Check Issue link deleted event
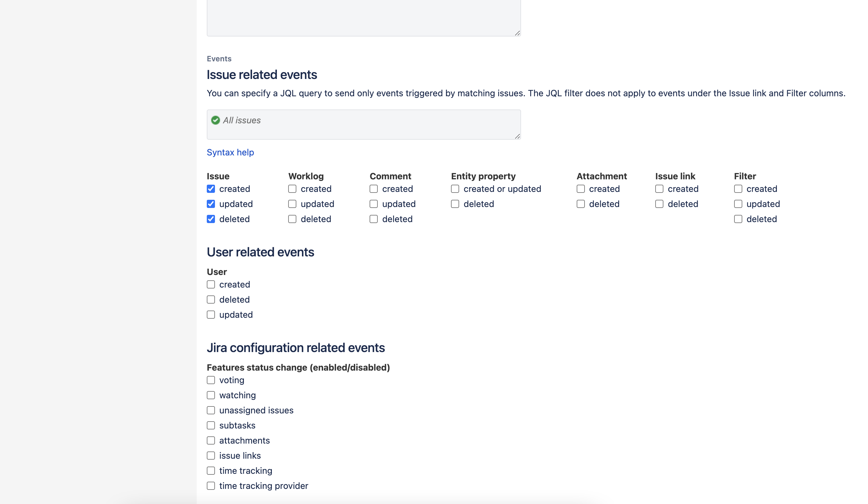This screenshot has height=504, width=868. 659,204
